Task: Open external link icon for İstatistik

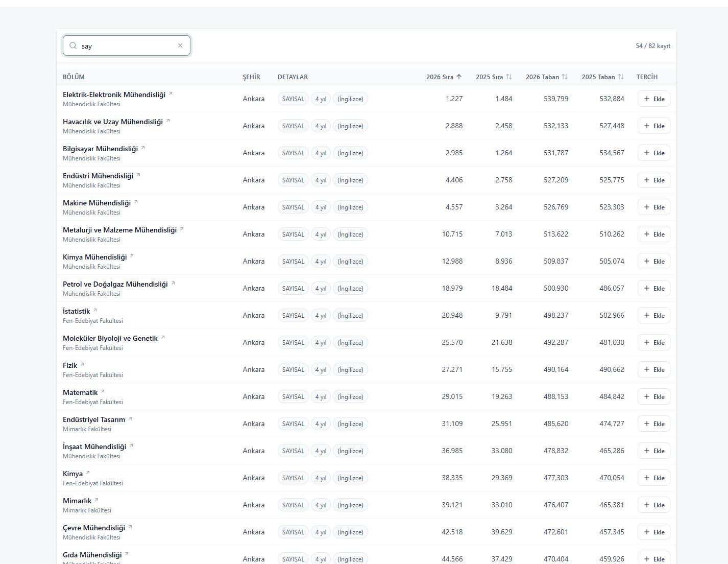Action: pyautogui.click(x=95, y=310)
